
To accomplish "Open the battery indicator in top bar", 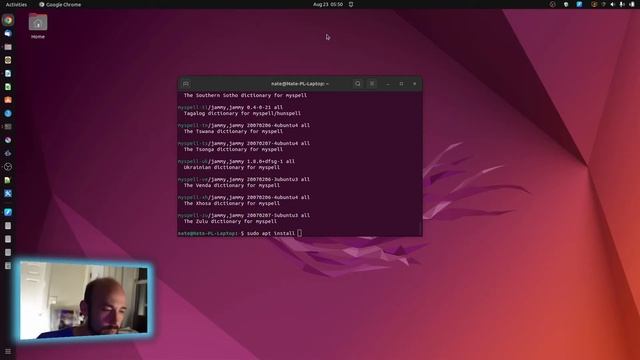I will click(x=632, y=4).
